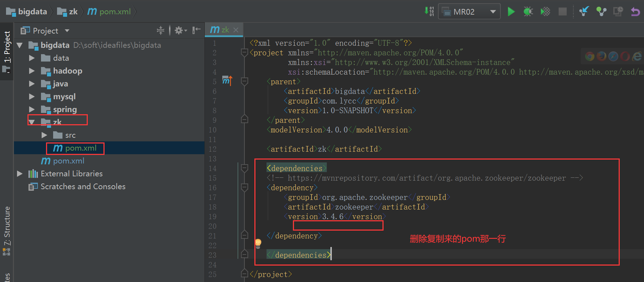644x282 pixels.
Task: Run the MR02 configuration with the green play icon
Action: 511,11
